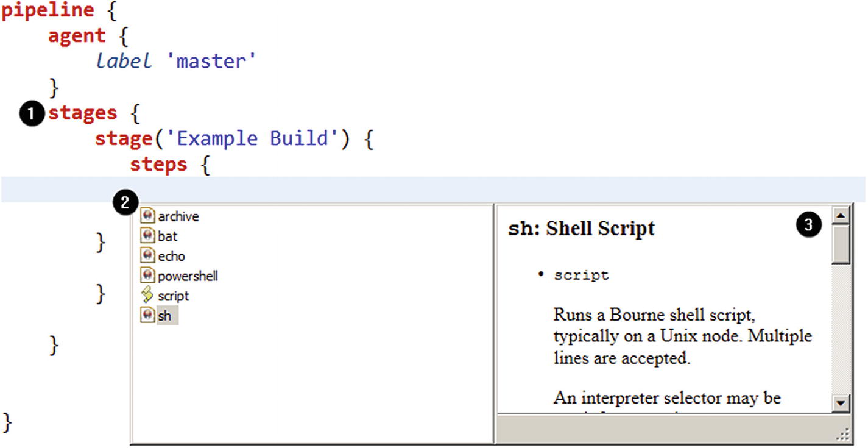Screen dimensions: 868x448
Task: Click the bat step icon
Action: click(x=147, y=235)
